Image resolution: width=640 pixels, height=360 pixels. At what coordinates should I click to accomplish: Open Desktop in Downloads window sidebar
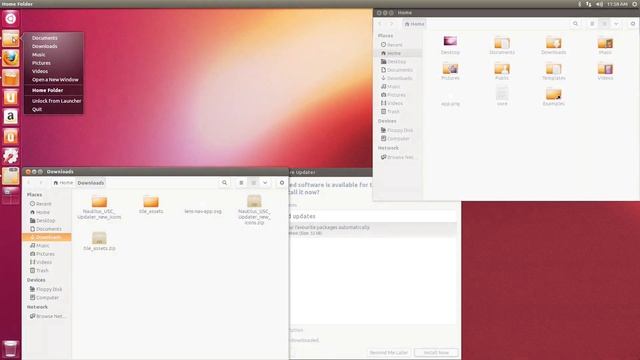coord(42,220)
